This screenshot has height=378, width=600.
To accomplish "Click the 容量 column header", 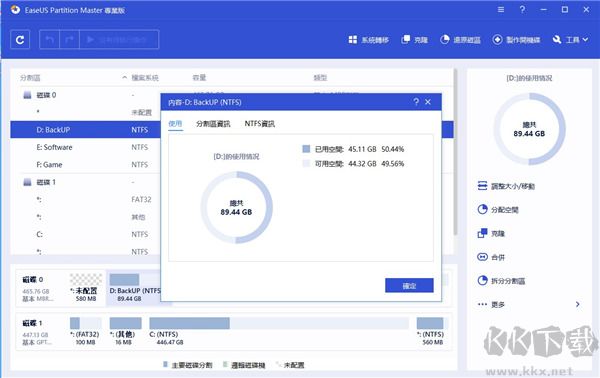I will pos(199,78).
